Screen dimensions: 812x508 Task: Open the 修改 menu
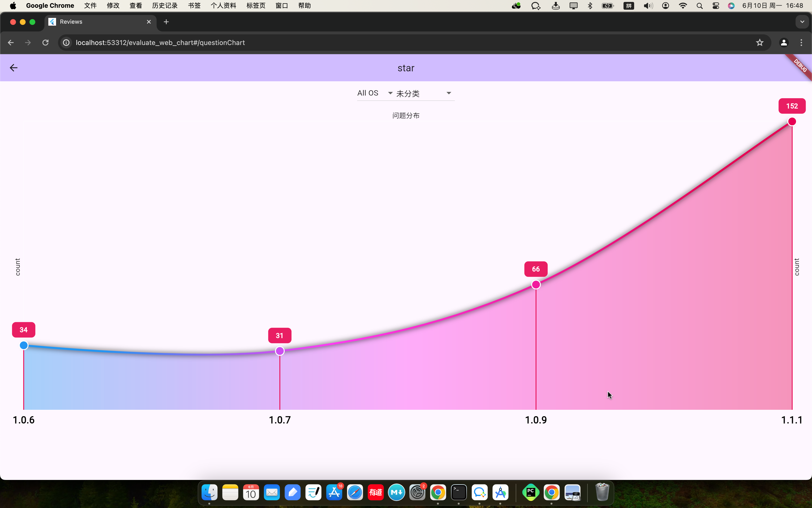click(113, 6)
